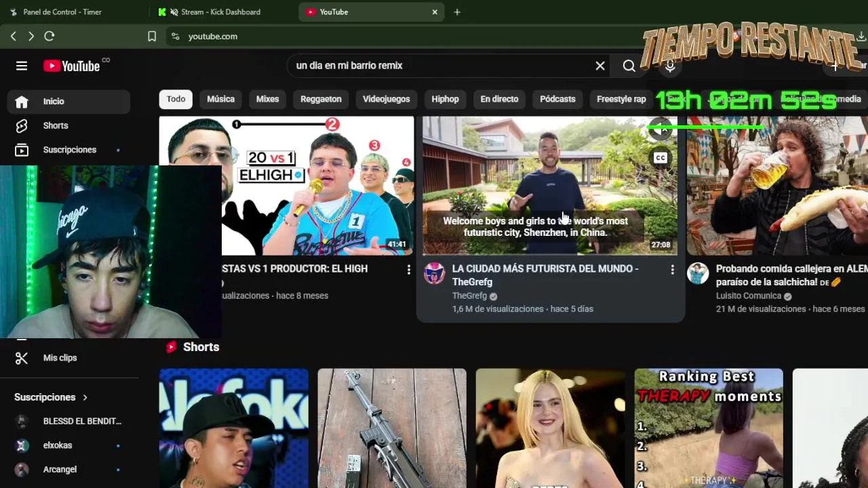Open the Shenzhen futuristic city video thumbnail

[x=550, y=186]
